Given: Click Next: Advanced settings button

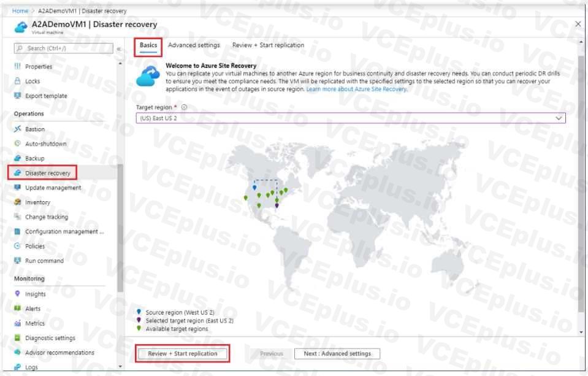Looking at the screenshot, I should tap(337, 353).
